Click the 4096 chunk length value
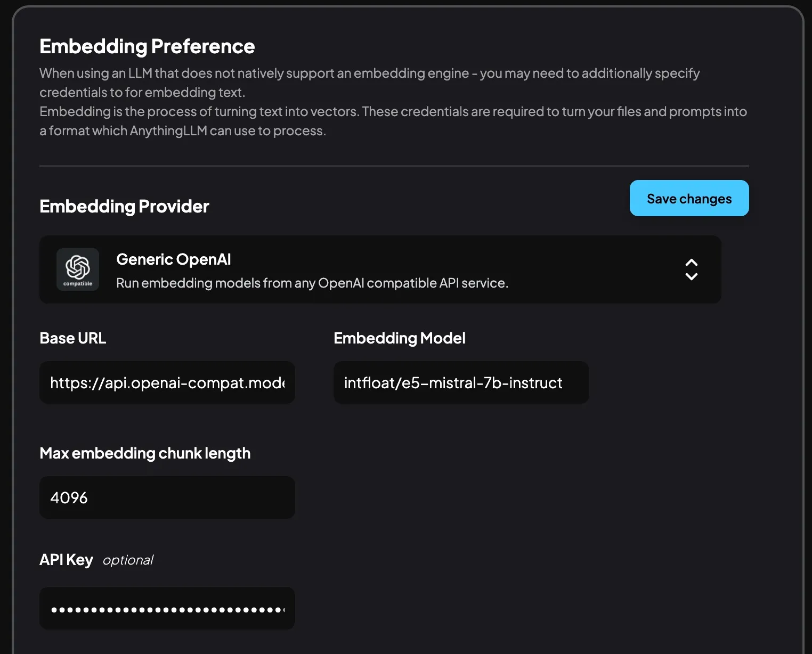This screenshot has height=654, width=812. click(68, 497)
